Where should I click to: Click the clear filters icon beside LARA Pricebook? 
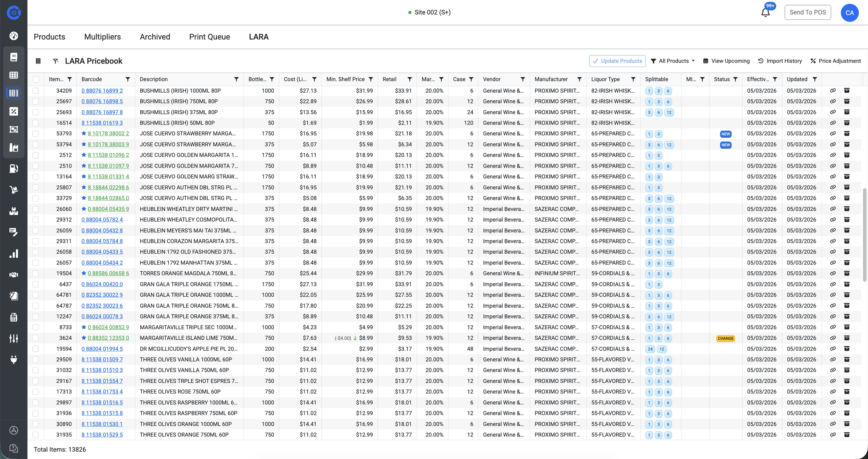click(x=56, y=61)
